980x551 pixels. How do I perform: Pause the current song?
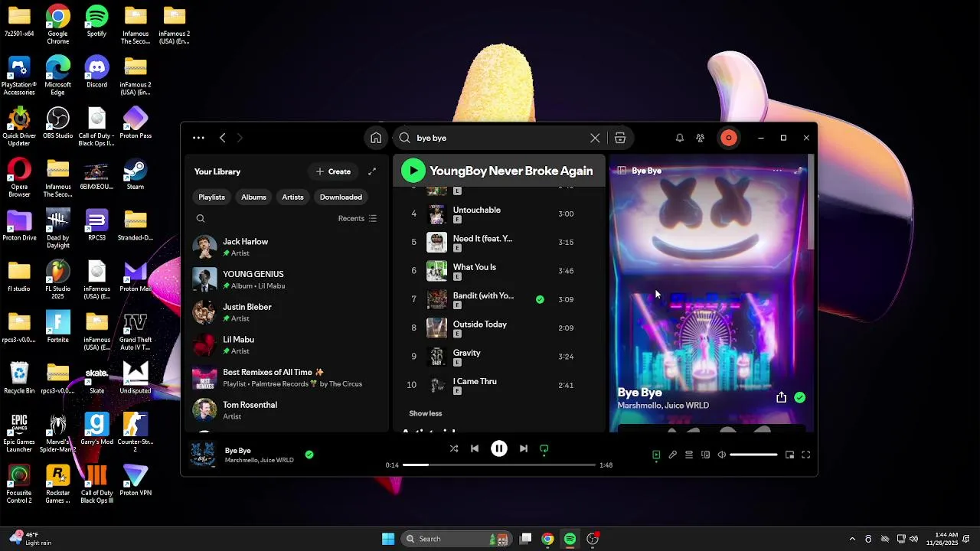coord(498,449)
